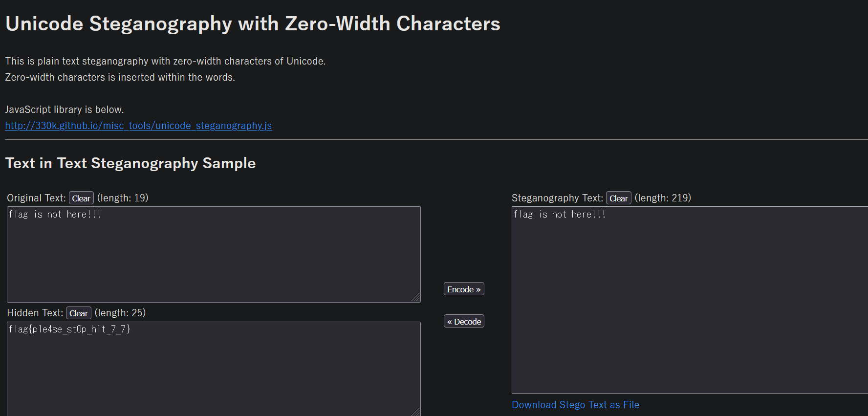
Task: Click the length 25 counter
Action: pyautogui.click(x=120, y=313)
